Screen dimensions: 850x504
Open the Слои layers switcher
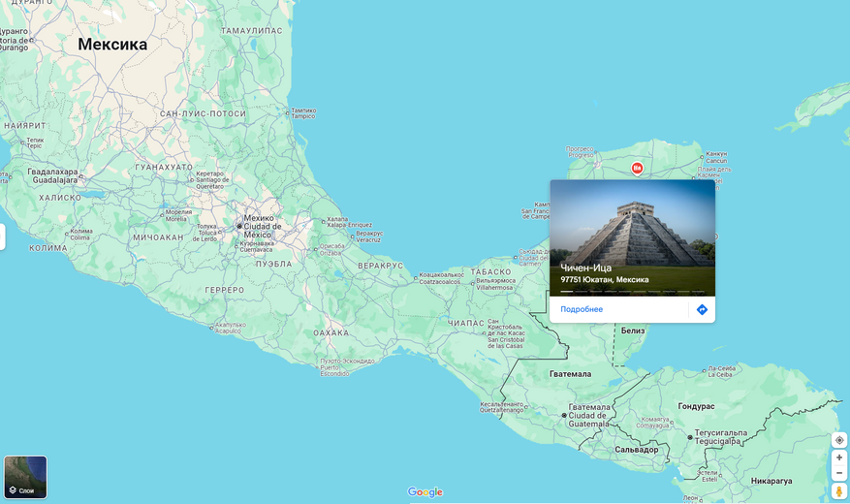[25, 477]
